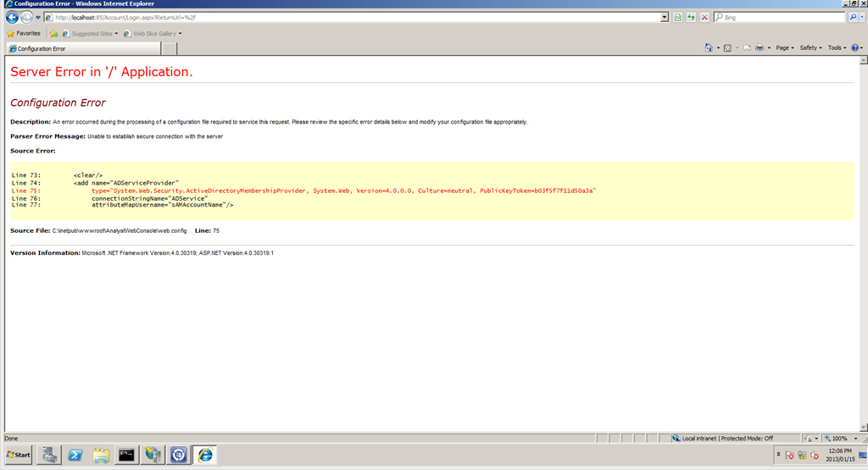The height and width of the screenshot is (470, 868).
Task: Launch Server Manager from the taskbar
Action: [x=50, y=455]
